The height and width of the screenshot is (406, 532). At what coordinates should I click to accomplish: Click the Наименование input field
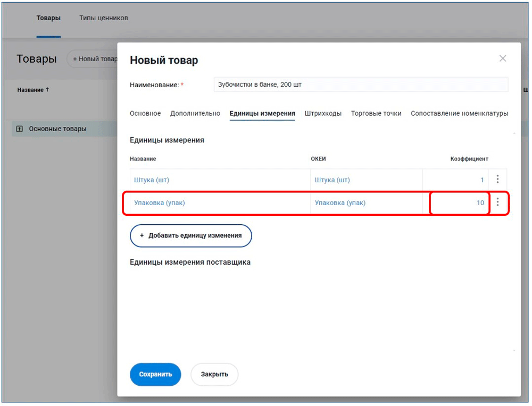tap(361, 84)
